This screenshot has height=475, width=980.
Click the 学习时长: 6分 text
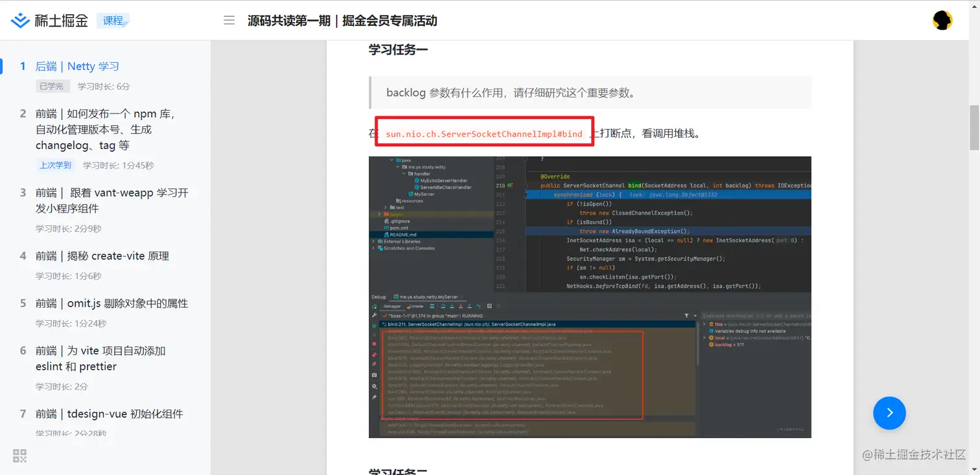(104, 86)
